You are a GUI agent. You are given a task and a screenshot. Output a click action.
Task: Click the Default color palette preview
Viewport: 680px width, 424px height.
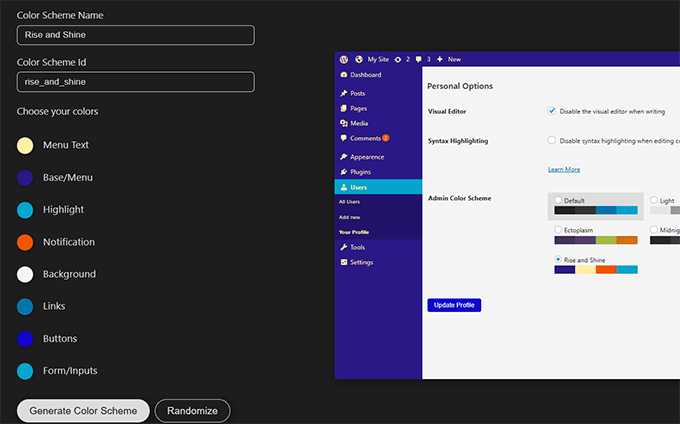[x=596, y=210]
